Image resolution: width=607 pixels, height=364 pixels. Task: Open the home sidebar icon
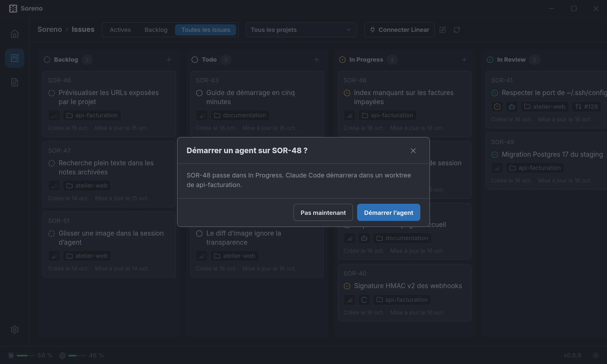point(15,34)
